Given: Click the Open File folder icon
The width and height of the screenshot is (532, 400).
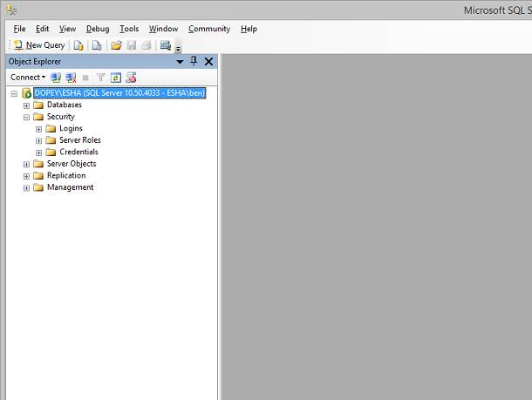Looking at the screenshot, I should [116, 45].
